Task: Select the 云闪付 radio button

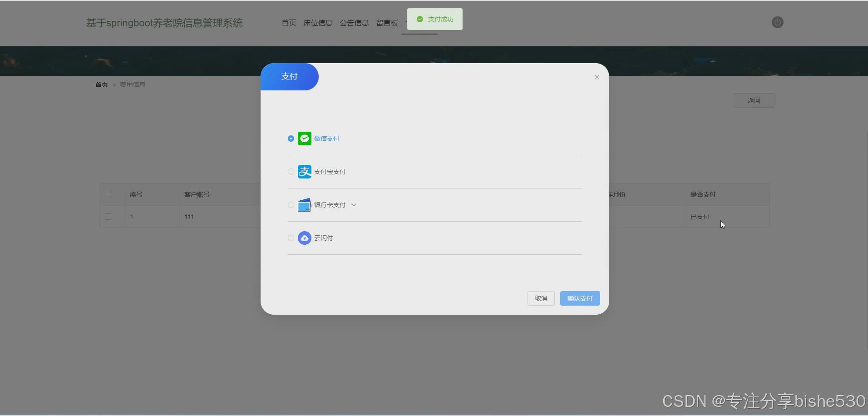Action: [291, 238]
